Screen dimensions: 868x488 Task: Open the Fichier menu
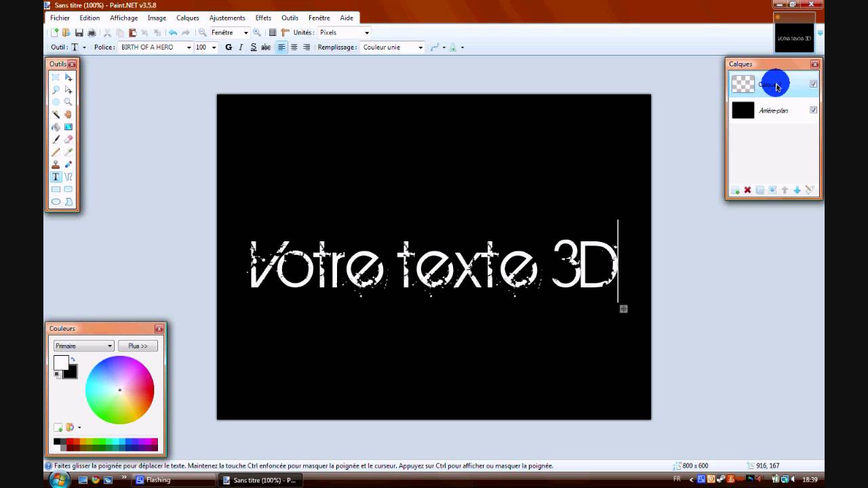point(60,18)
